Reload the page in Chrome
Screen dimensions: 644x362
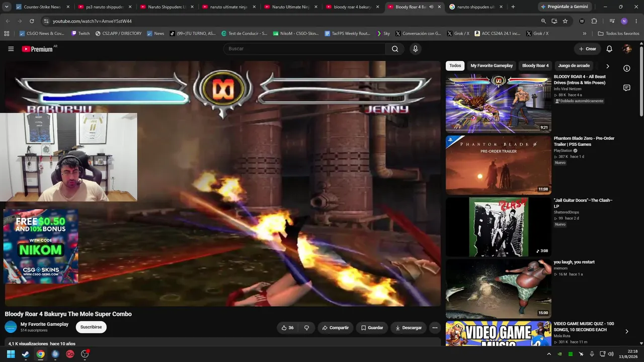[x=32, y=21]
